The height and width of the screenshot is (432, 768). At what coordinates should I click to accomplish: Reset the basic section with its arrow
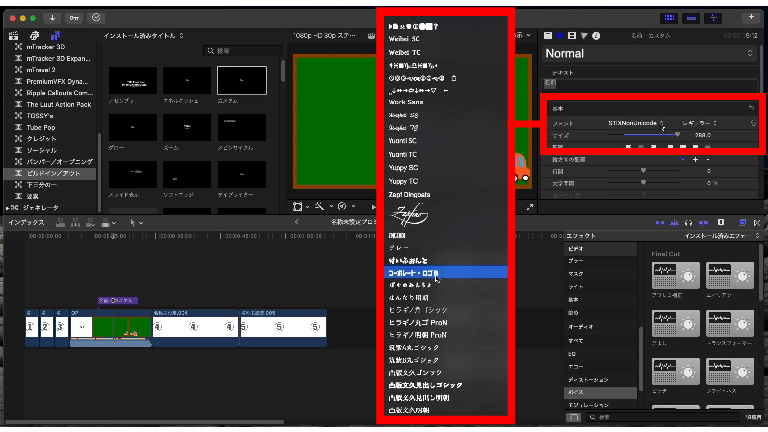pos(751,108)
